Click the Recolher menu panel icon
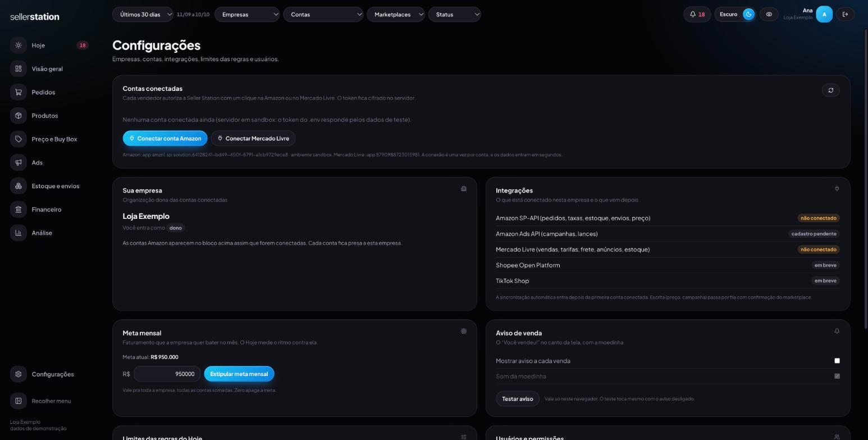The image size is (868, 440). coord(19,401)
